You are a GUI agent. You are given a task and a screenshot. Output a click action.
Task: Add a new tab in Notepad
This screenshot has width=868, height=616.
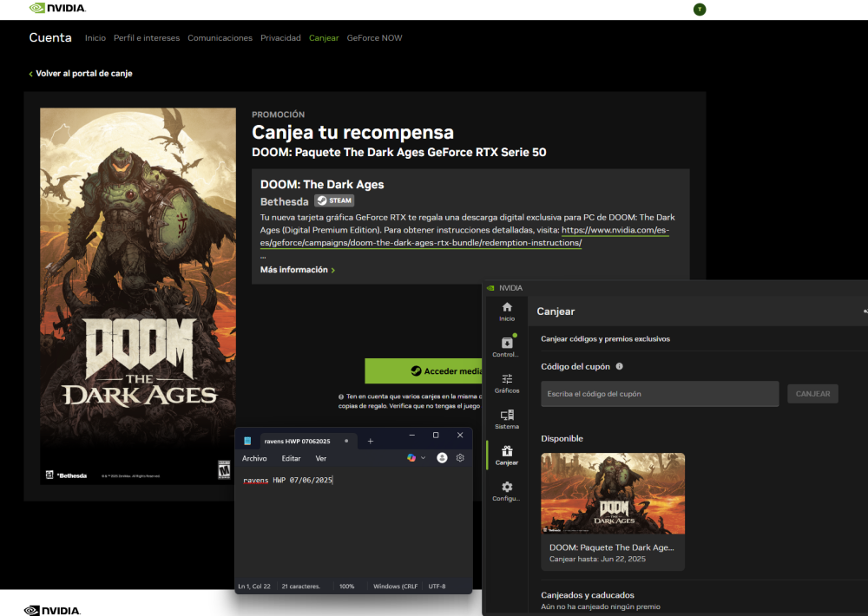[x=371, y=441]
